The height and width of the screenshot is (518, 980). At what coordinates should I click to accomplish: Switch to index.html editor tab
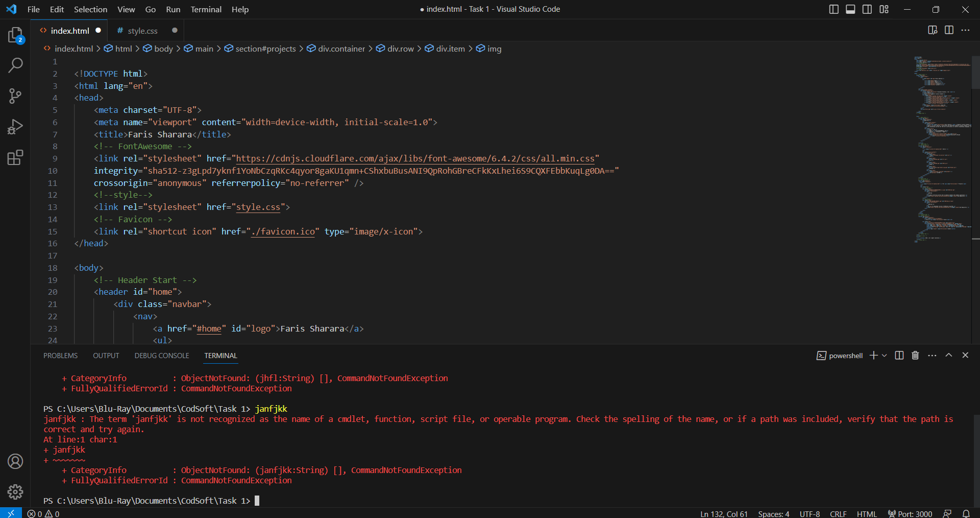click(69, 31)
